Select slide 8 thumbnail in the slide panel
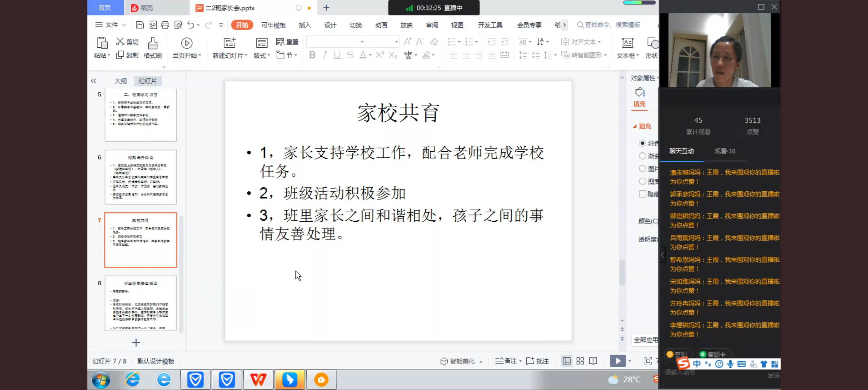This screenshot has width=868, height=390. (140, 303)
